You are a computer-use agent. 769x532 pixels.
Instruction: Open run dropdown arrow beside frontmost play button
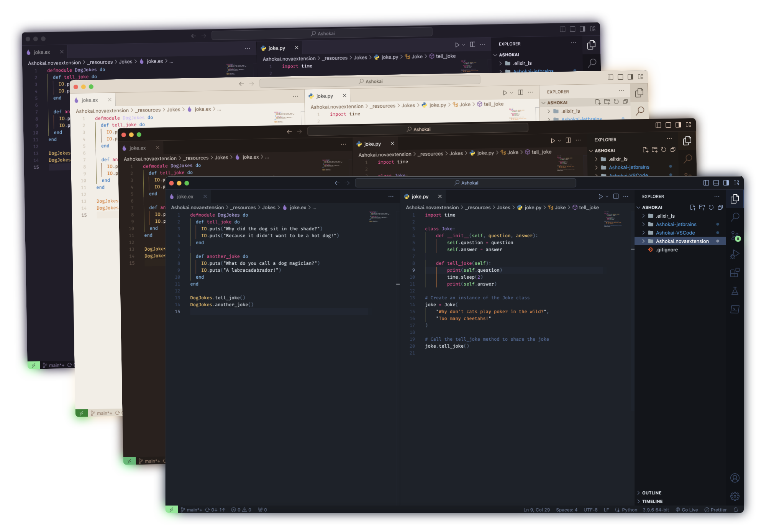point(607,197)
